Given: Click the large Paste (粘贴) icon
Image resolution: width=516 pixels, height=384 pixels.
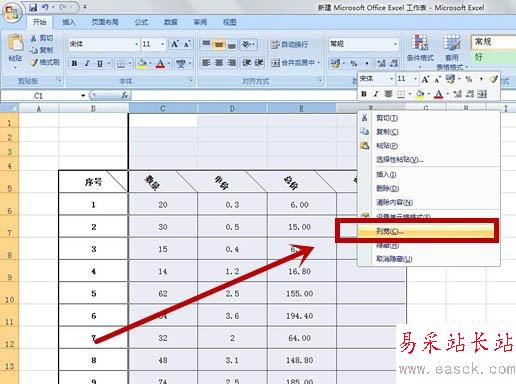Looking at the screenshot, I should [15, 43].
